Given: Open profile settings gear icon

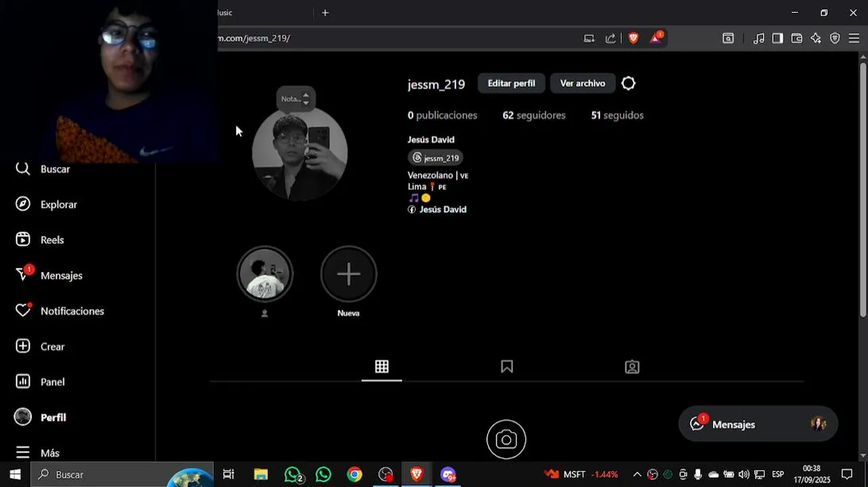Looking at the screenshot, I should tap(629, 83).
